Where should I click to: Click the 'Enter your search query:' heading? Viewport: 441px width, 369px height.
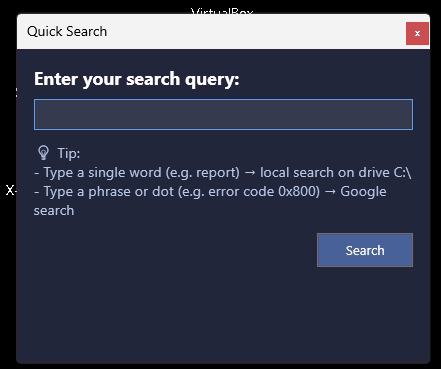coord(137,79)
